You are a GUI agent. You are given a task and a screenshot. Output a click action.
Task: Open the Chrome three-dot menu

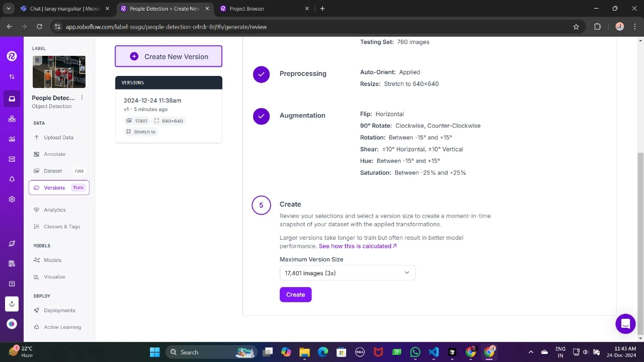pyautogui.click(x=634, y=27)
